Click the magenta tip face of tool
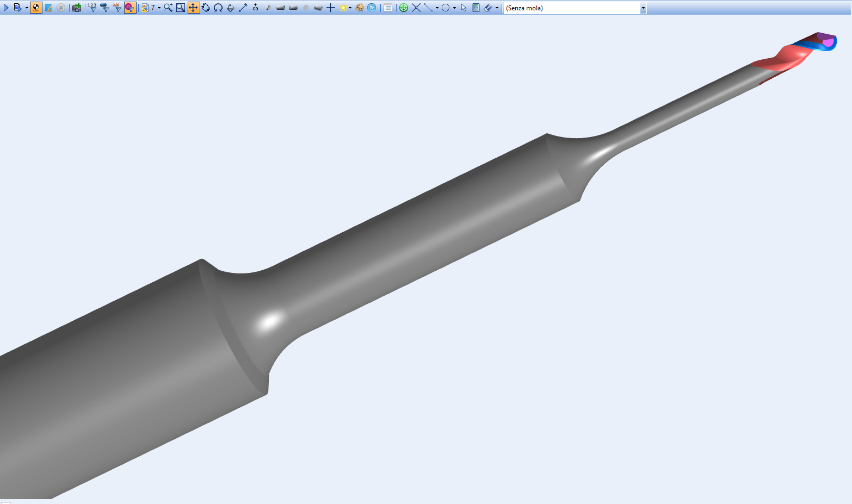Image resolution: width=852 pixels, height=504 pixels. [828, 42]
